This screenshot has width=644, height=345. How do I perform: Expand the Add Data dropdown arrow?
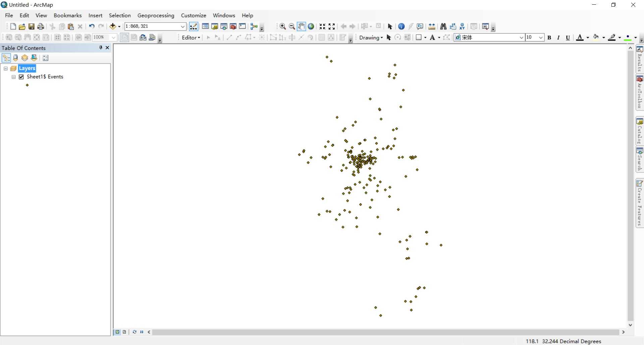pos(119,26)
